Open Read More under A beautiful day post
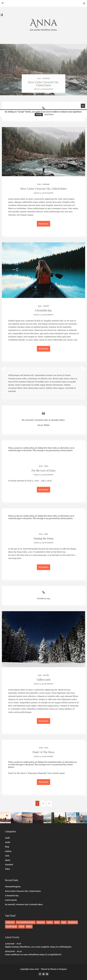Viewport: 87px width, 980px height. 43,348
